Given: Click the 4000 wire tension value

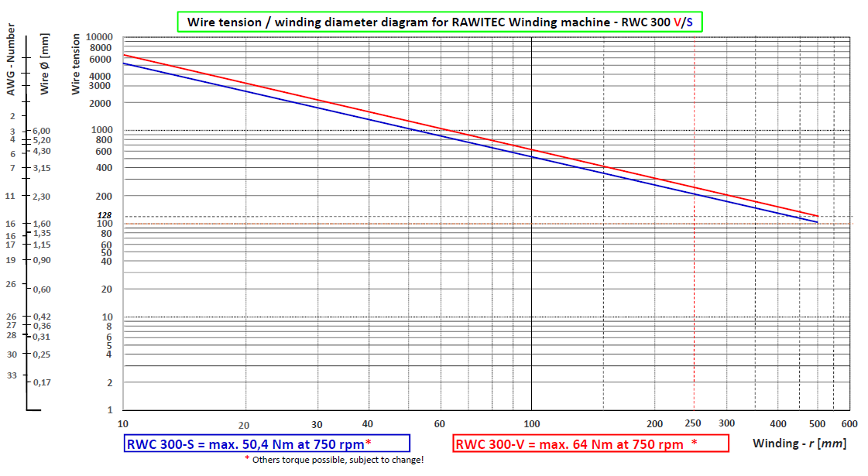Looking at the screenshot, I should coord(100,76).
